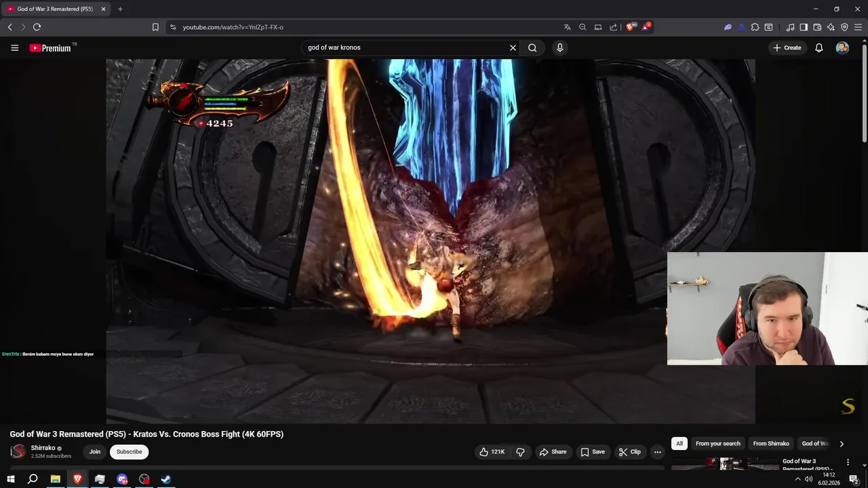Screen dimensions: 868x488
Task: Open Windows Start menu
Action: tap(10, 479)
